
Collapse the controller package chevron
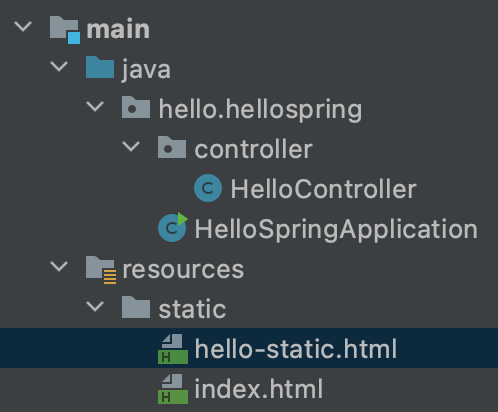click(131, 147)
